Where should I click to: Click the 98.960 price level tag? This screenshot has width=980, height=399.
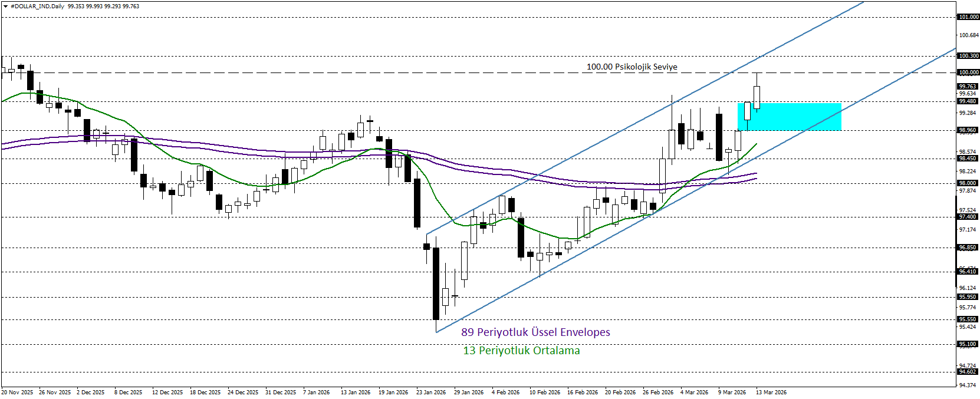[x=968, y=130]
